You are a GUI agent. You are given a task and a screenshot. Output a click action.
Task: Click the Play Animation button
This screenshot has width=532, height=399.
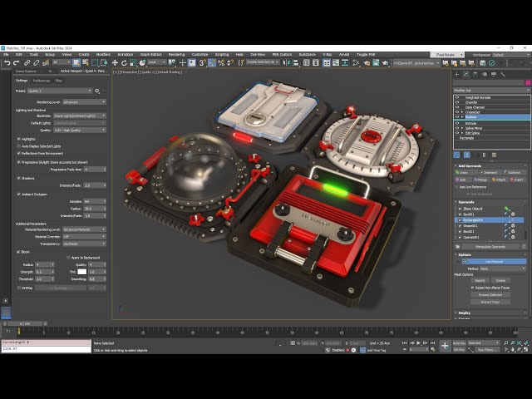pyautogui.click(x=418, y=343)
